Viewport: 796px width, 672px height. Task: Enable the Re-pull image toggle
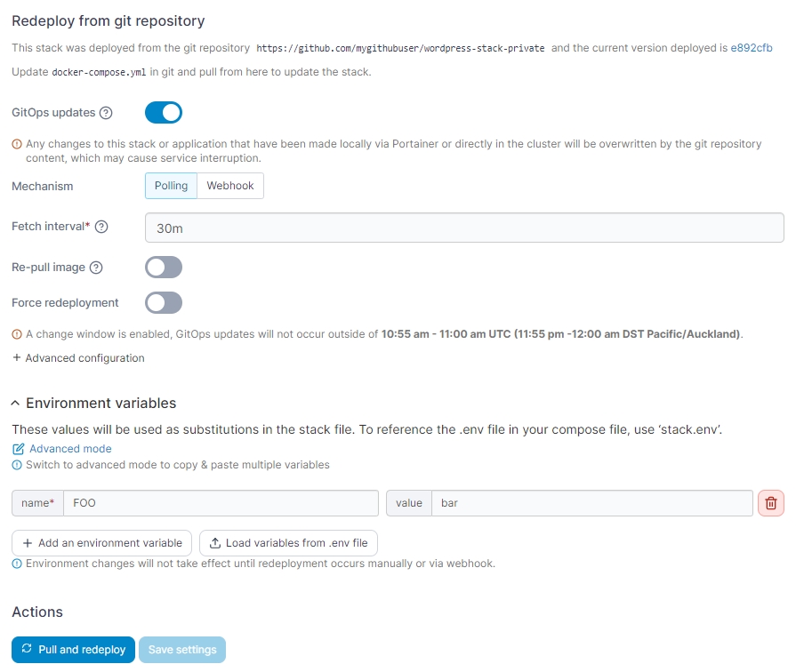coord(164,268)
